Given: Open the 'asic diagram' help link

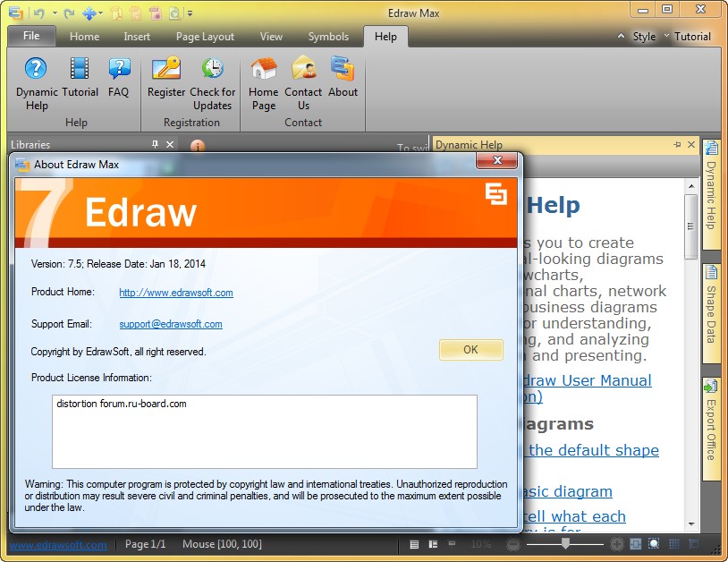Looking at the screenshot, I should (x=566, y=491).
